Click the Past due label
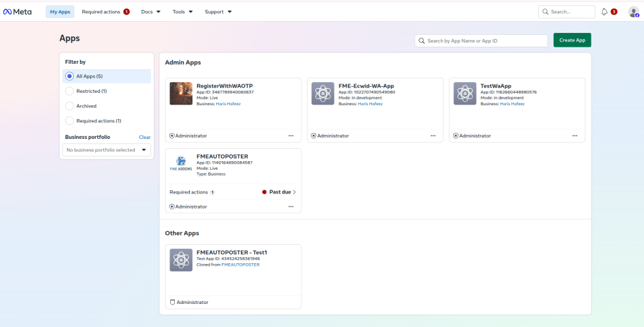The image size is (644, 327). [280, 192]
